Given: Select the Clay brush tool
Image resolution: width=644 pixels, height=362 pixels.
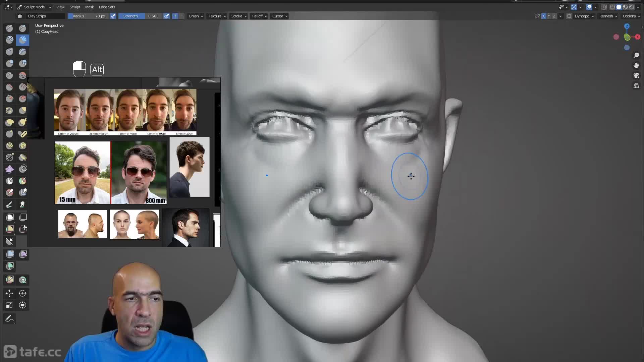Looking at the screenshot, I should point(9,40).
